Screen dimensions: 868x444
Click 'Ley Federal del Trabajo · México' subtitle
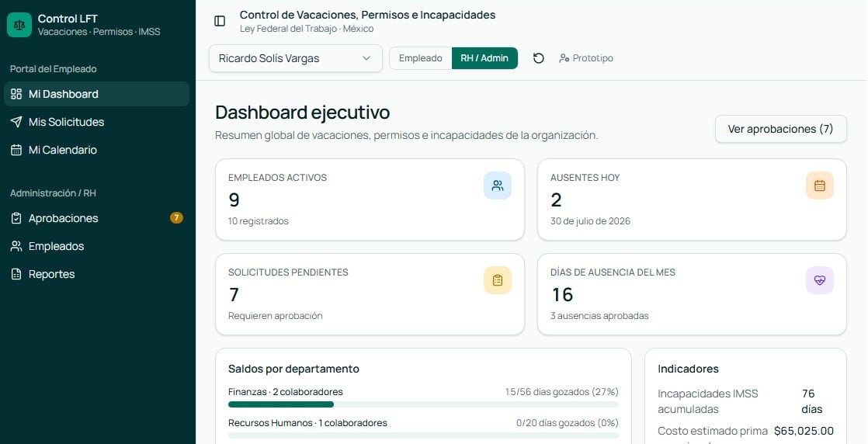click(307, 29)
